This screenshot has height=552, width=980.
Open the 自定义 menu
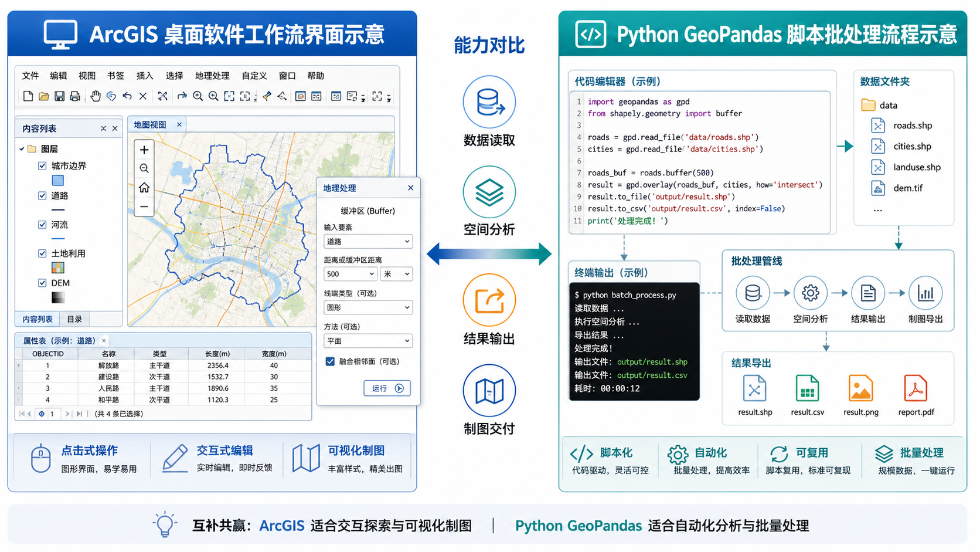(254, 76)
